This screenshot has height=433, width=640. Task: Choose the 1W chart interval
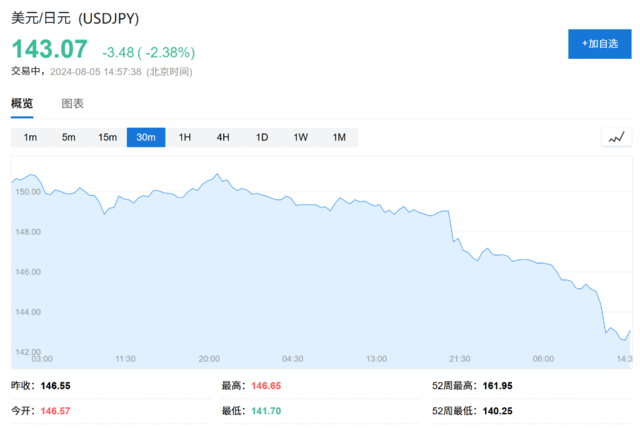pos(300,137)
